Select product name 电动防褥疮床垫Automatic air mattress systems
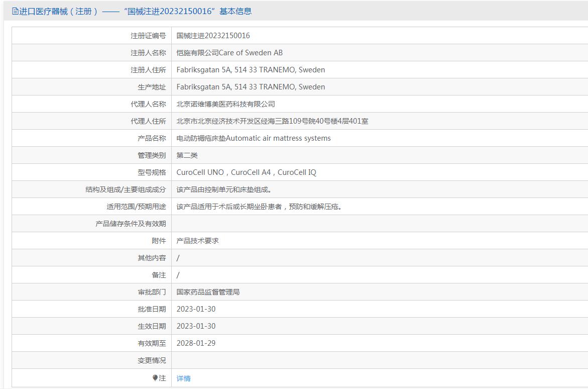The image size is (588, 389). point(254,138)
